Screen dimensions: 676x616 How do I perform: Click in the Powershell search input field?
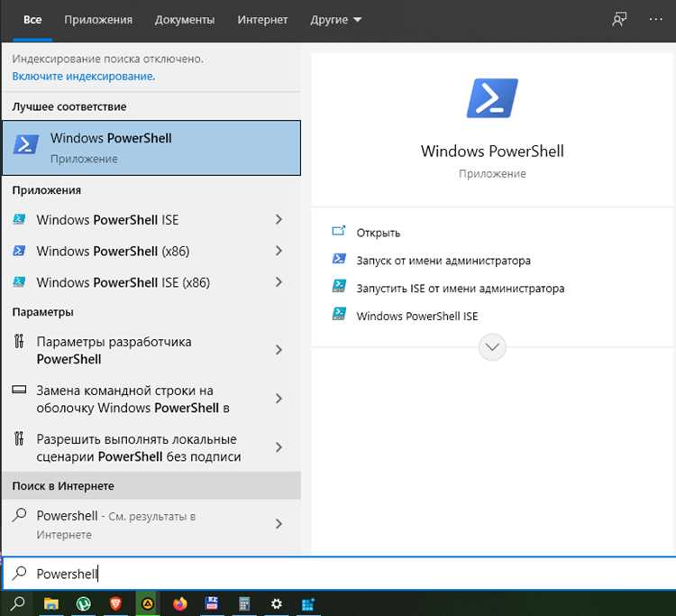point(338,574)
